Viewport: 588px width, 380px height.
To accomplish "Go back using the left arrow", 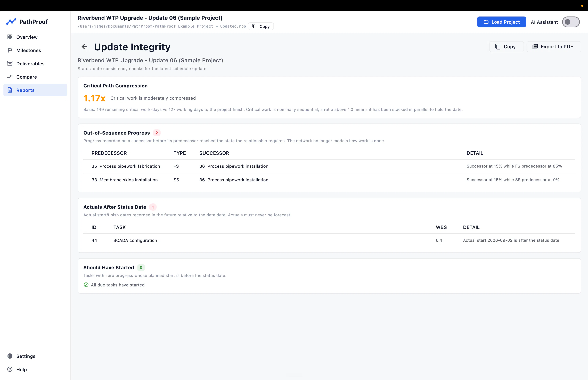I will tap(84, 47).
